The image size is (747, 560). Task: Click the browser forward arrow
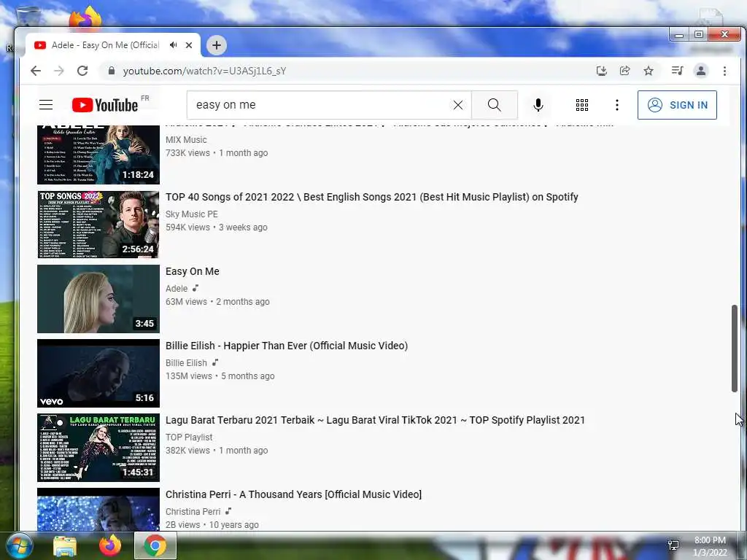point(58,71)
